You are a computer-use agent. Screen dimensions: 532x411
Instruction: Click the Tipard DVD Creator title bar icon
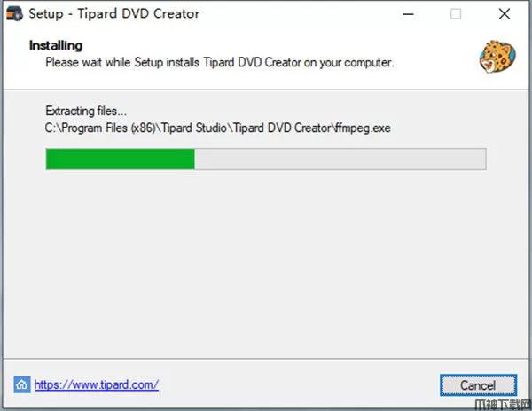click(14, 14)
